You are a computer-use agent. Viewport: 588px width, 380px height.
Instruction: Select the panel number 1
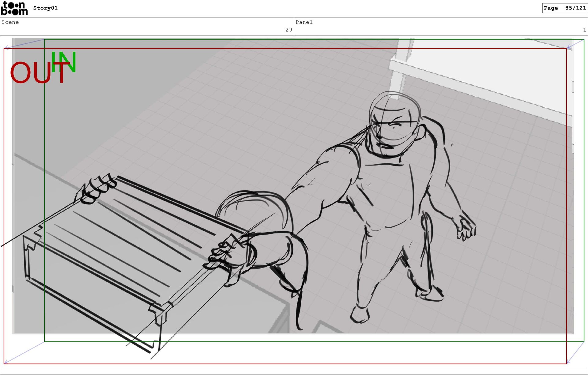click(584, 30)
